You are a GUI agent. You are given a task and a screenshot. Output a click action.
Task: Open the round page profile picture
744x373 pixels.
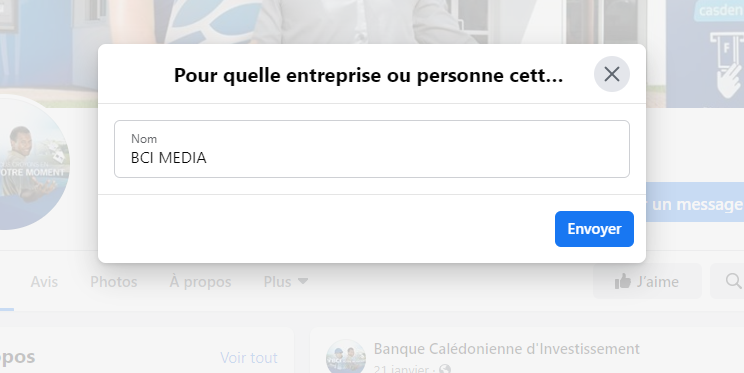coord(32,164)
